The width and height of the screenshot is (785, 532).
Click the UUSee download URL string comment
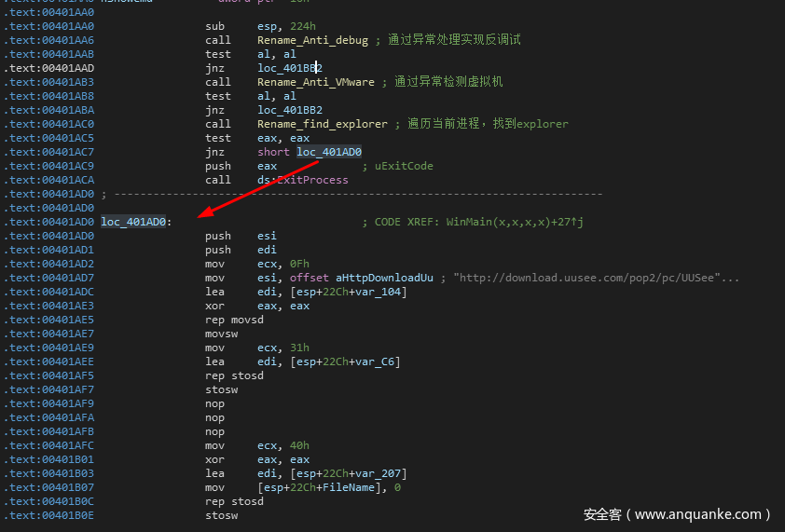pyautogui.click(x=597, y=278)
